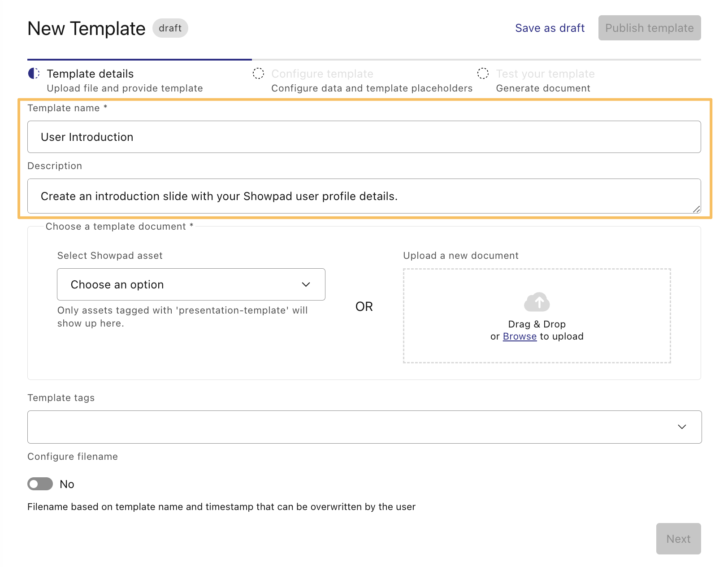Screen dimensions: 728x567
Task: Click 'Upload file and provide template' subtitle
Action: coord(125,88)
